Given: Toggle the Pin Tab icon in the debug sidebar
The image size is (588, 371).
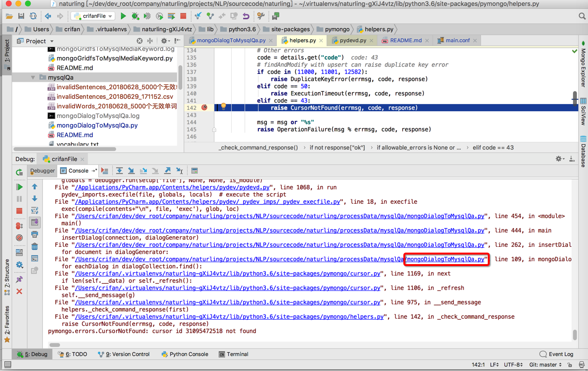Looking at the screenshot, I should pyautogui.click(x=19, y=279).
